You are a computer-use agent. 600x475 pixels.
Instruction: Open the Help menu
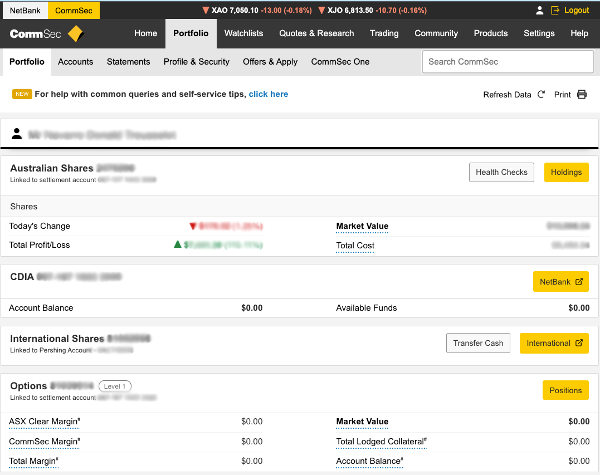(579, 33)
